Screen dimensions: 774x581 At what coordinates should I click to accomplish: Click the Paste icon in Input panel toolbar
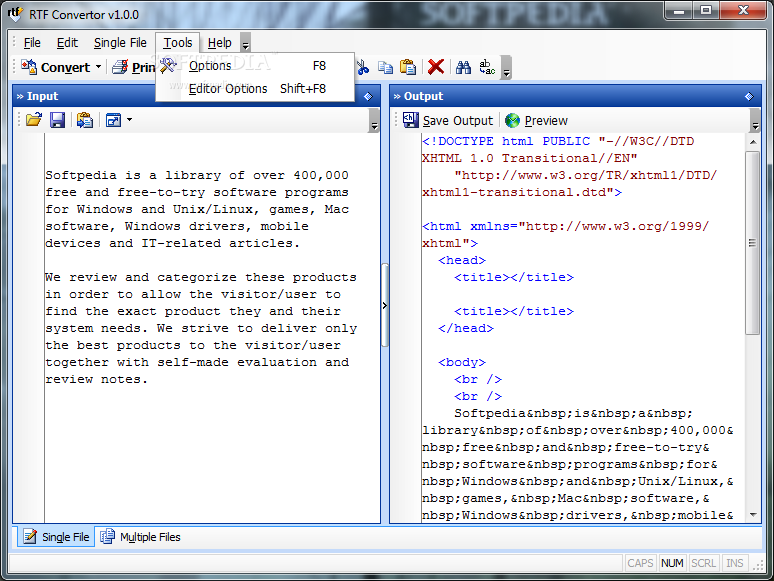point(85,120)
